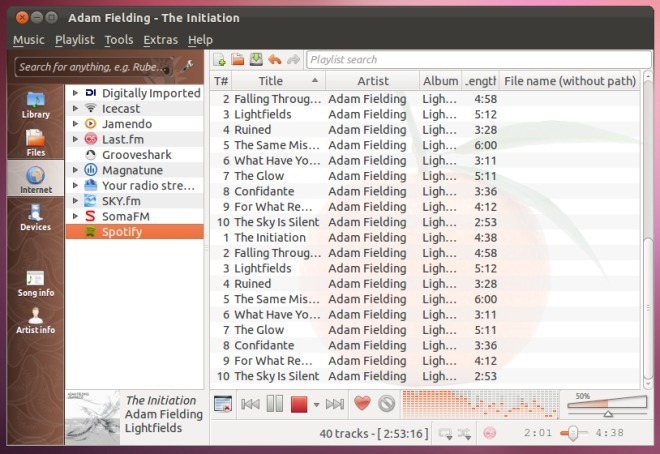Ban the current track on Last.fm
The height and width of the screenshot is (454, 660).
pyautogui.click(x=386, y=404)
